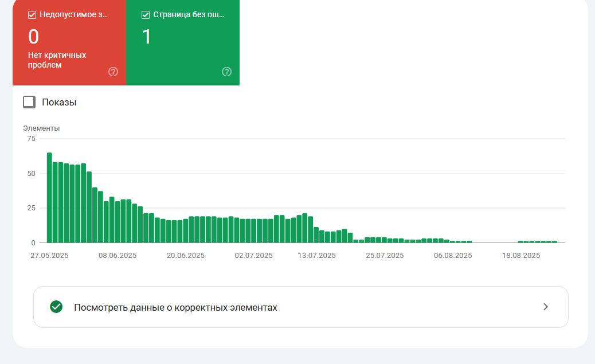Open help icon on red card
The height and width of the screenshot is (364, 595).
(x=113, y=72)
